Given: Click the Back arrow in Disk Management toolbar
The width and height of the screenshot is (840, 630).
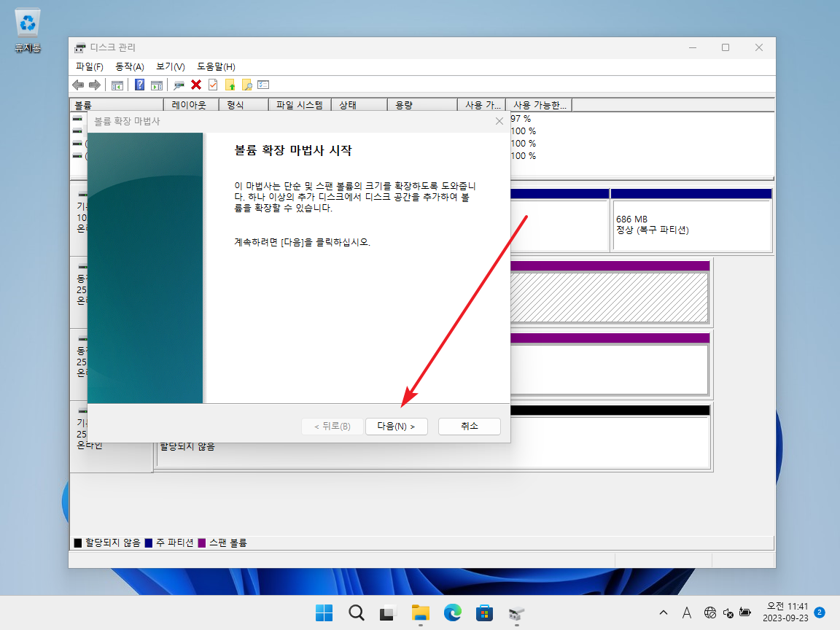Looking at the screenshot, I should tap(78, 85).
